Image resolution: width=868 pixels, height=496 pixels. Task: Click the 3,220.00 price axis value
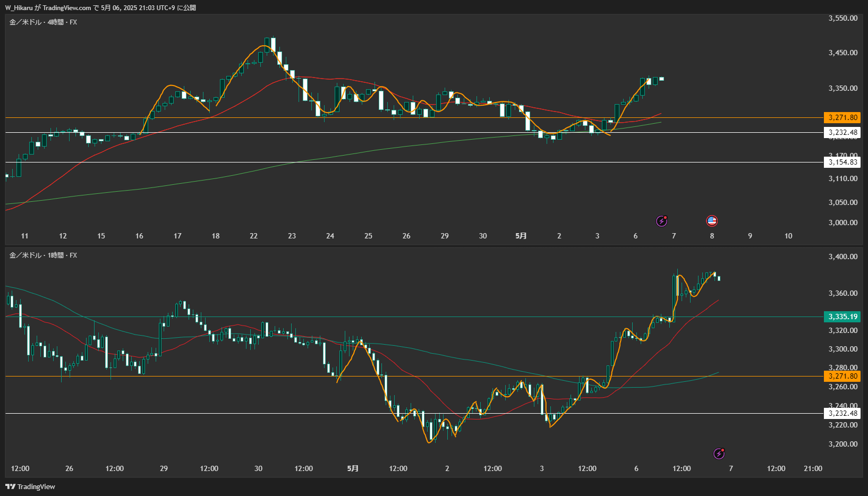[843, 425]
